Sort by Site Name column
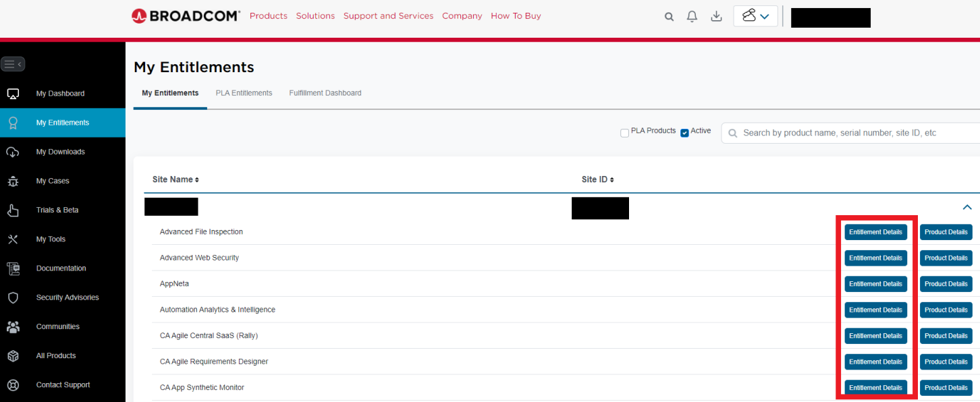The image size is (980, 402). point(175,179)
